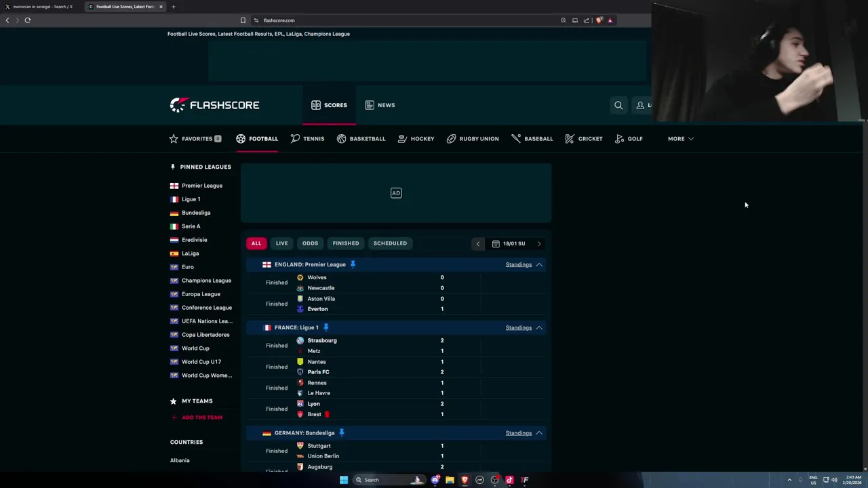The image size is (868, 488).
Task: Select the Hockey sport tab
Action: tap(416, 138)
